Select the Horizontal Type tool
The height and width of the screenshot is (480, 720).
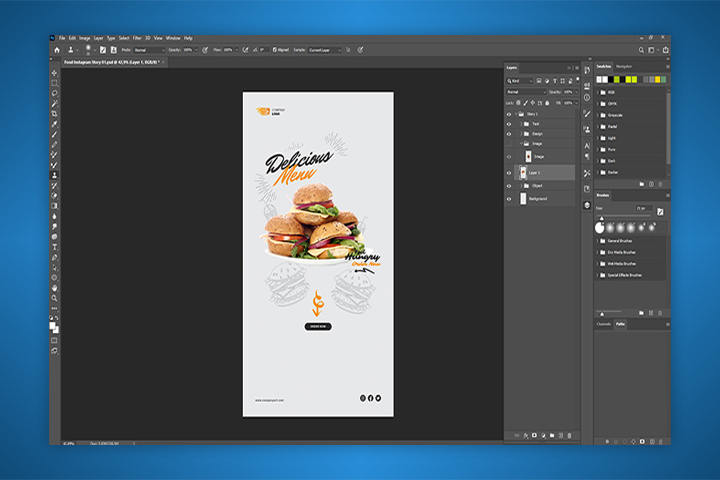(54, 247)
